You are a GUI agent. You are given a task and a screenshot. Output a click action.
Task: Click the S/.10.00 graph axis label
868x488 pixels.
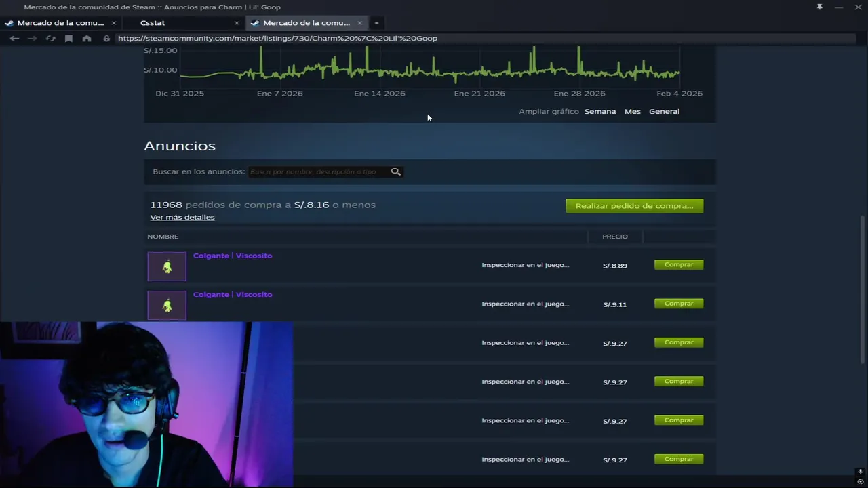click(x=160, y=70)
